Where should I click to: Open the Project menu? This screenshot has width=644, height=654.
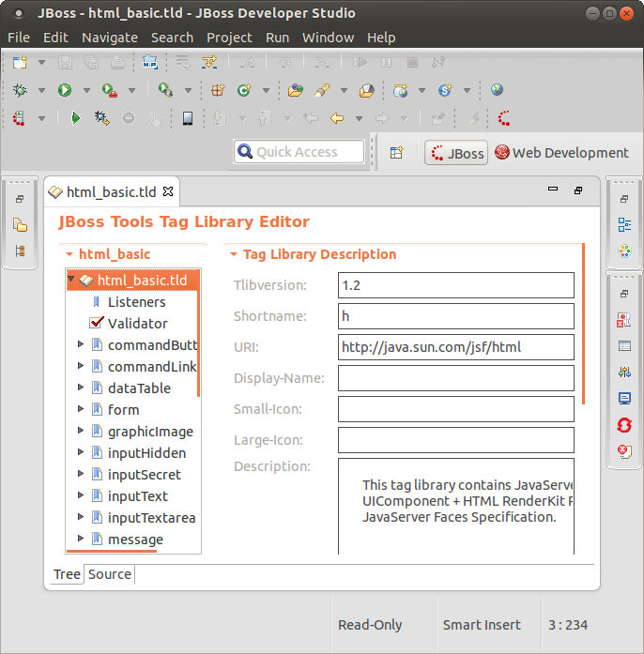(x=229, y=38)
